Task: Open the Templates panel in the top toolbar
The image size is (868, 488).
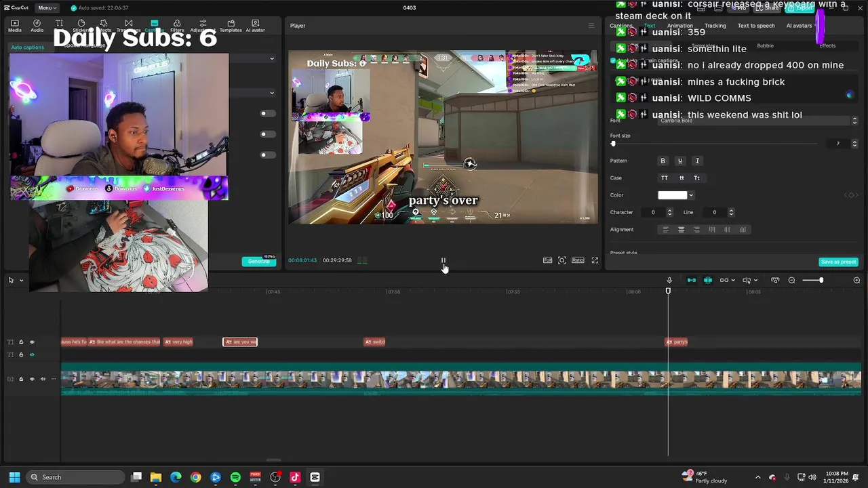Action: tap(231, 26)
